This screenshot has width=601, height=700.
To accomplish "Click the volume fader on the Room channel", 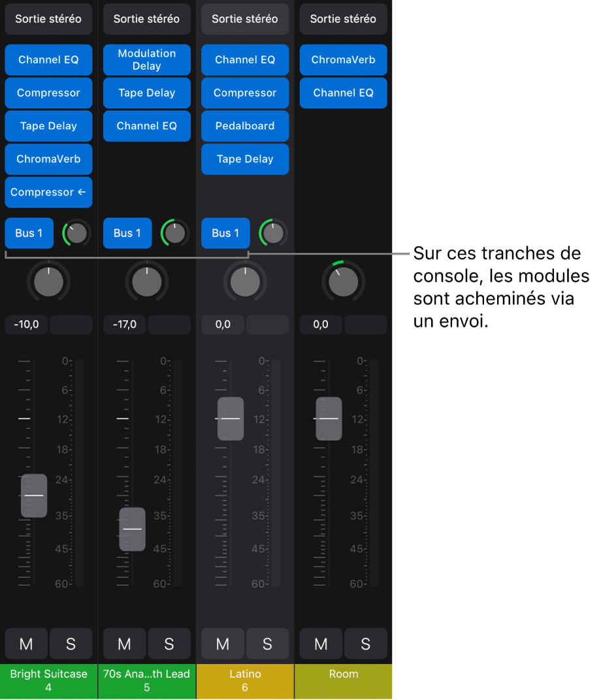I will point(329,419).
